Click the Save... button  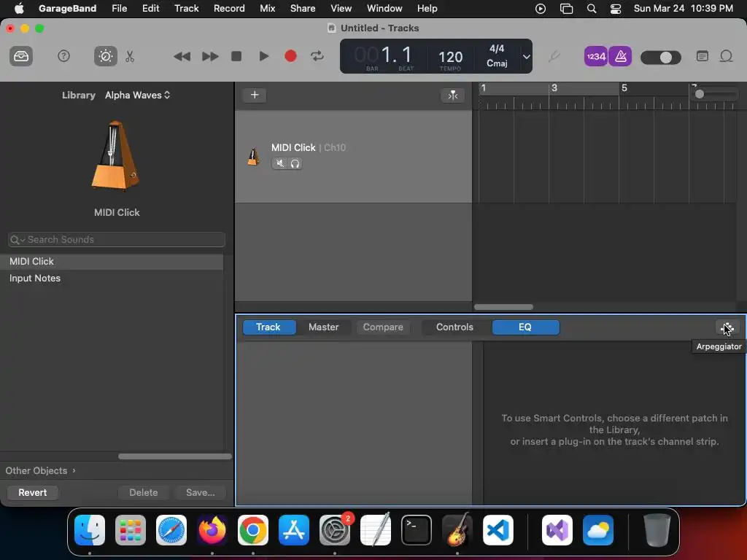[x=200, y=492]
